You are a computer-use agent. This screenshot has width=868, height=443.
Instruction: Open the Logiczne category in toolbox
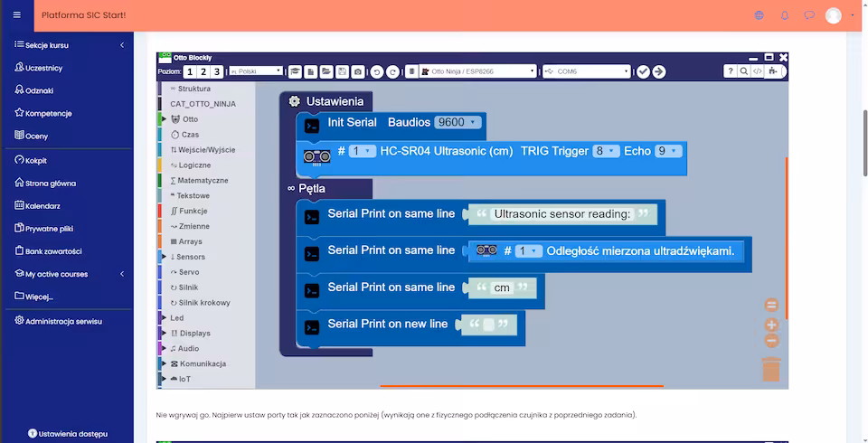coord(194,165)
